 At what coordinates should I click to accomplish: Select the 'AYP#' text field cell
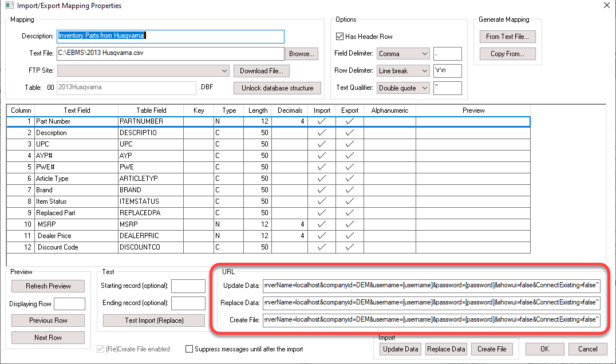(76, 156)
